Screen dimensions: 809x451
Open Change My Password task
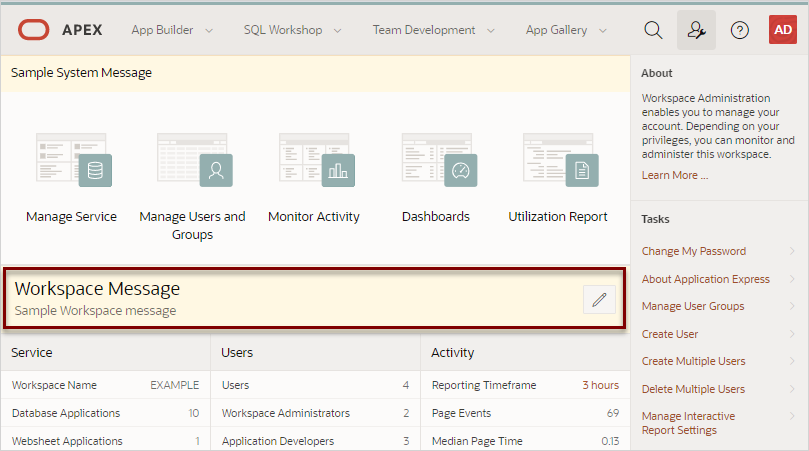coord(693,251)
